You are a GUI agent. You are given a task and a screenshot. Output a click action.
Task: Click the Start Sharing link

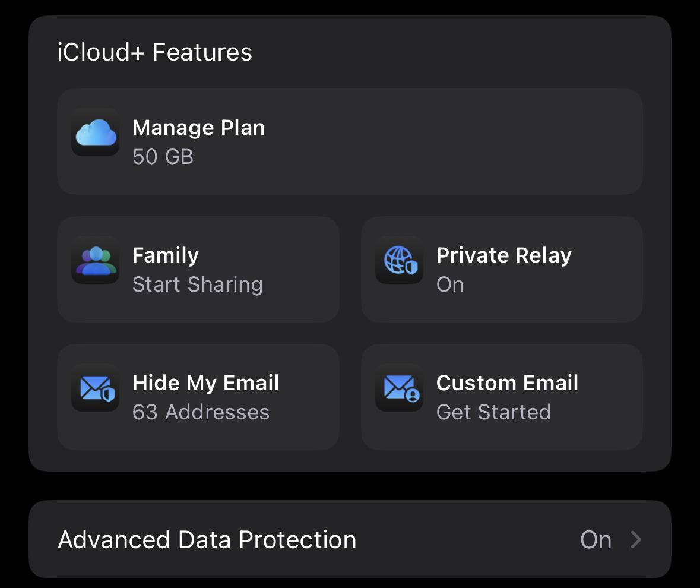(x=197, y=284)
